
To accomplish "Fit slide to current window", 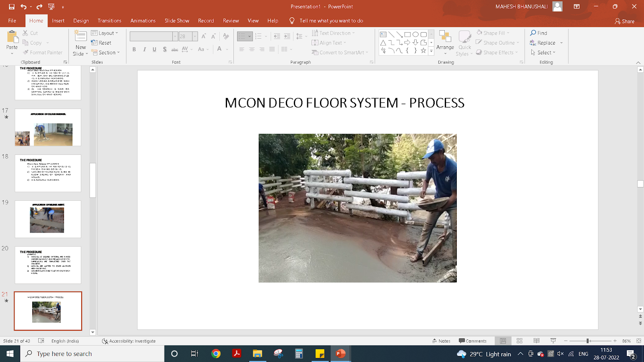I will click(639, 341).
